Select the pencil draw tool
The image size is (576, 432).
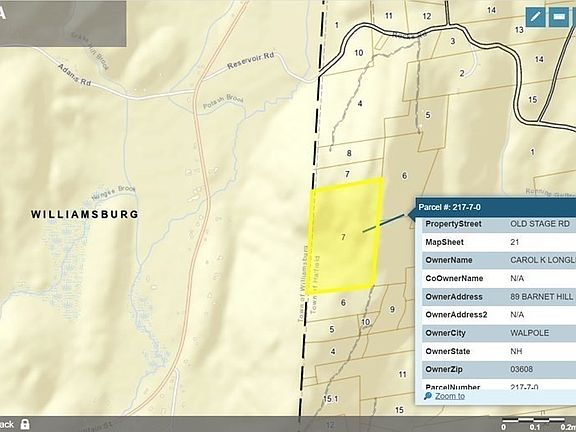pos(535,17)
